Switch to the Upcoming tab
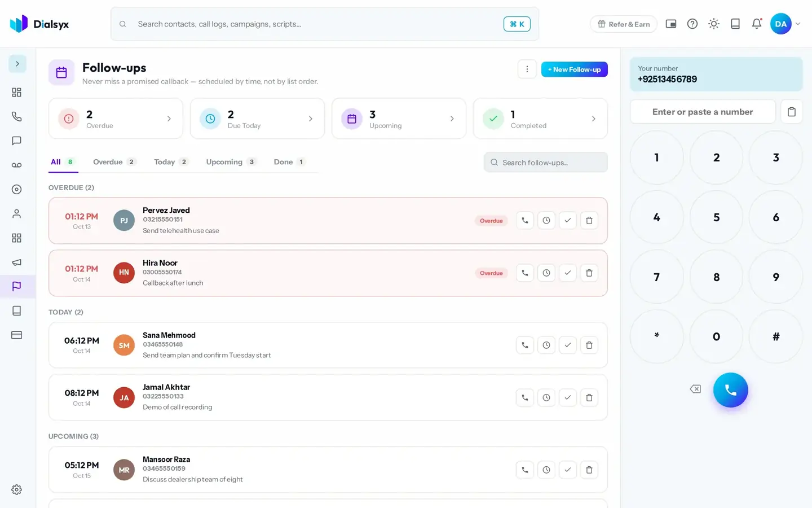The width and height of the screenshot is (812, 508). [x=231, y=162]
